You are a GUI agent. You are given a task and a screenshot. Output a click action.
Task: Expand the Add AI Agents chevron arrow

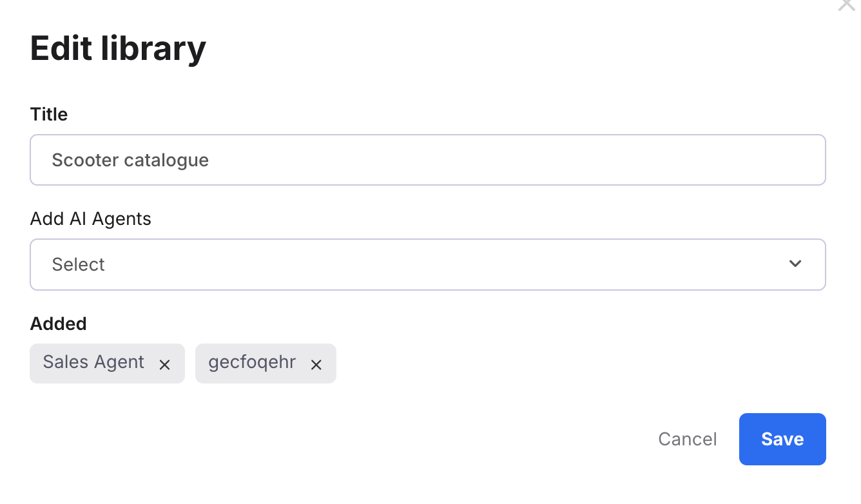[795, 264]
